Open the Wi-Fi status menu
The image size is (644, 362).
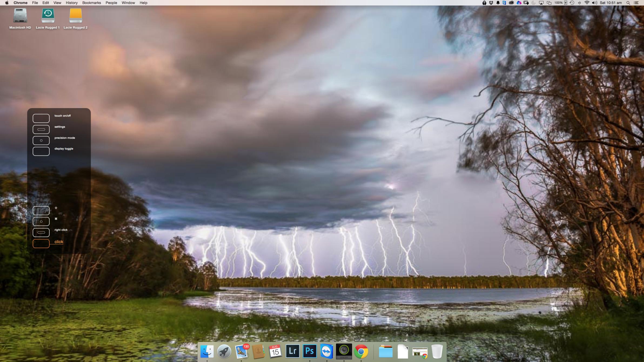(587, 3)
